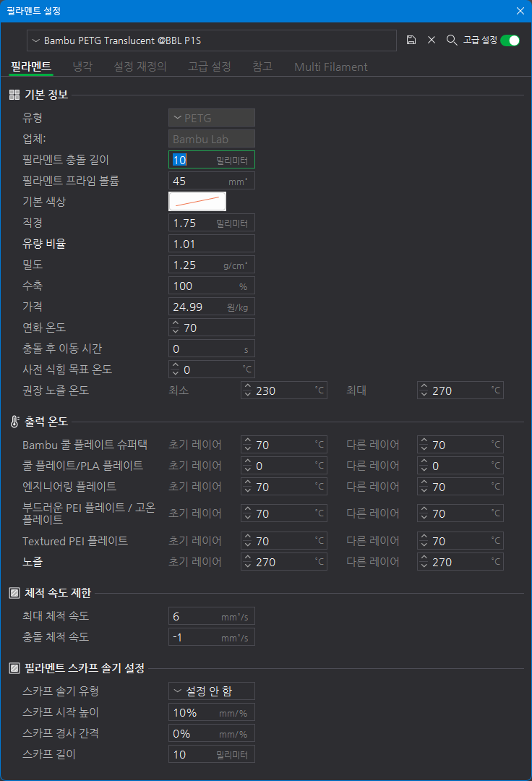Click 부드러운 PEI 초기 레이어 stepper arrows
Screen dimensions: 532x781
tap(248, 513)
